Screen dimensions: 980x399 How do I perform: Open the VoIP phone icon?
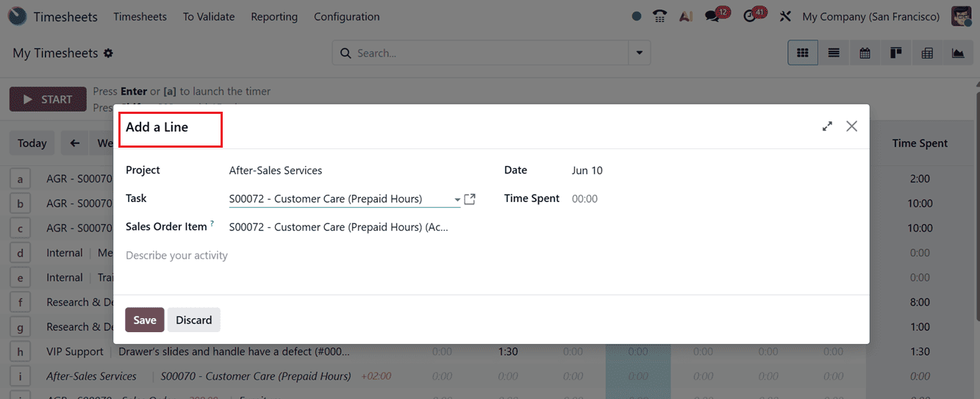(660, 16)
